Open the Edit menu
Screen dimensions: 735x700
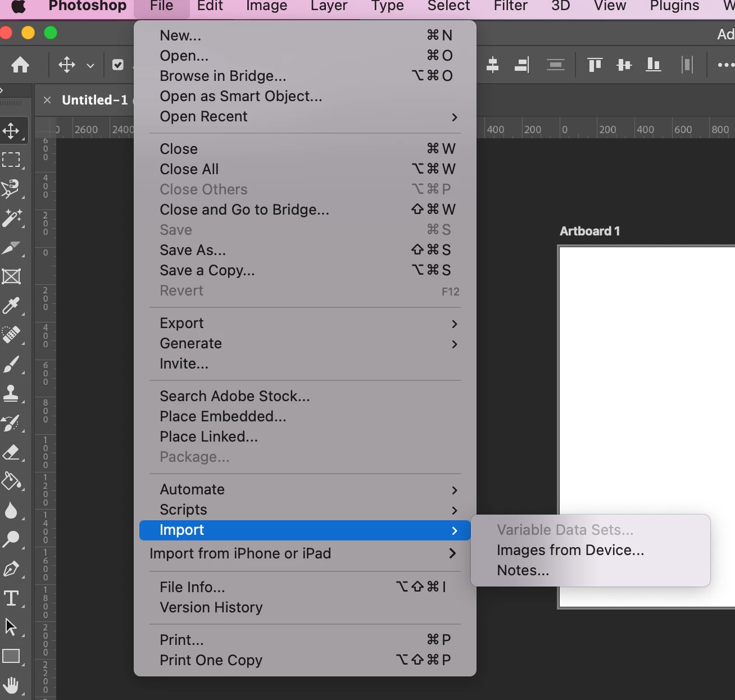210,7
